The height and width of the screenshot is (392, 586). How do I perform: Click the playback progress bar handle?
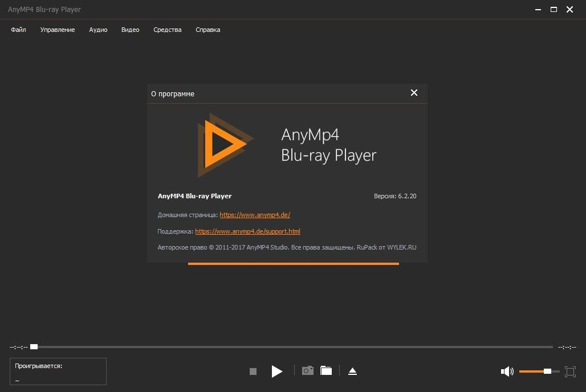coord(34,347)
